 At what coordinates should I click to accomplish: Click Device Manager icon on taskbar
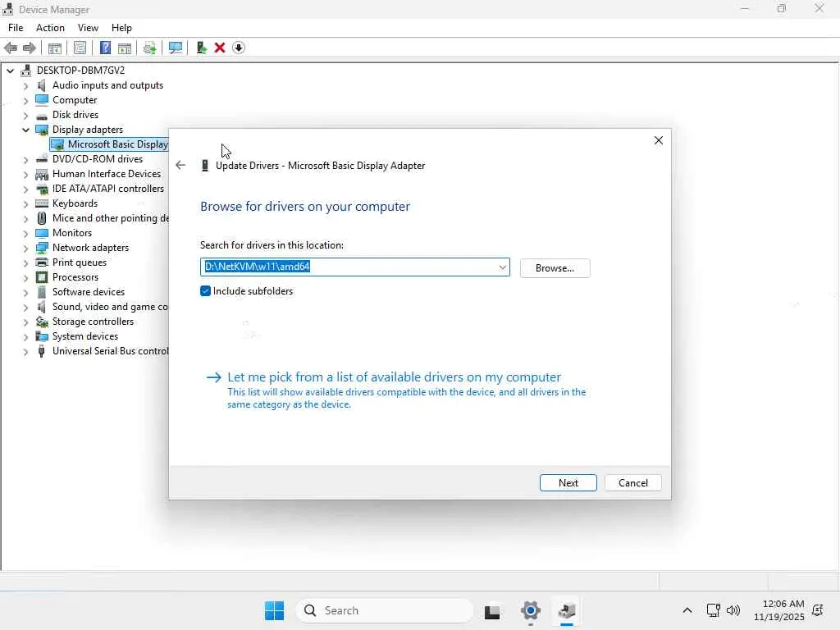(x=566, y=610)
